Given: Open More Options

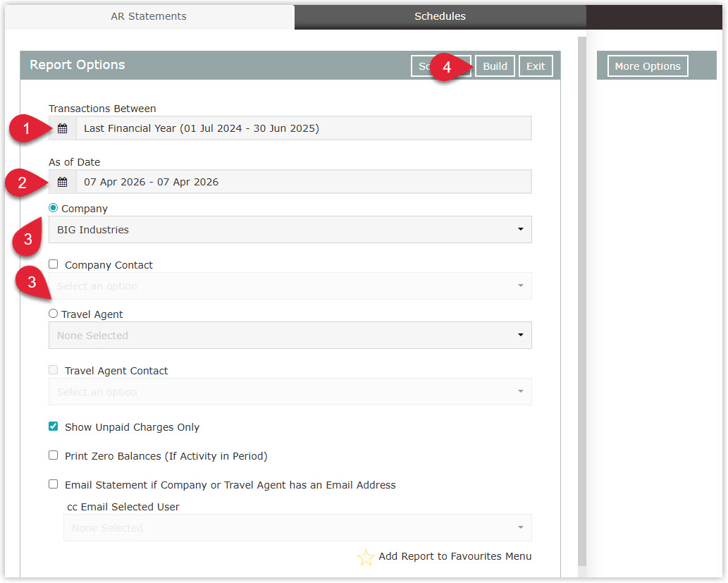Looking at the screenshot, I should tap(648, 66).
